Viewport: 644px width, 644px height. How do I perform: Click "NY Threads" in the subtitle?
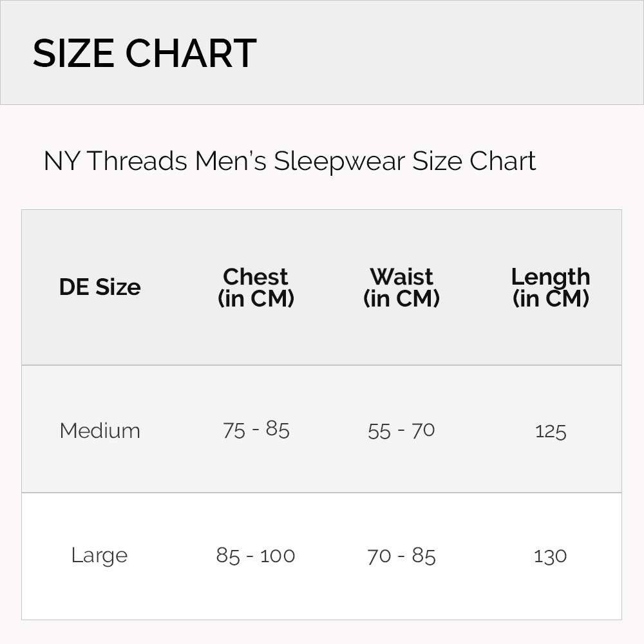[115, 161]
